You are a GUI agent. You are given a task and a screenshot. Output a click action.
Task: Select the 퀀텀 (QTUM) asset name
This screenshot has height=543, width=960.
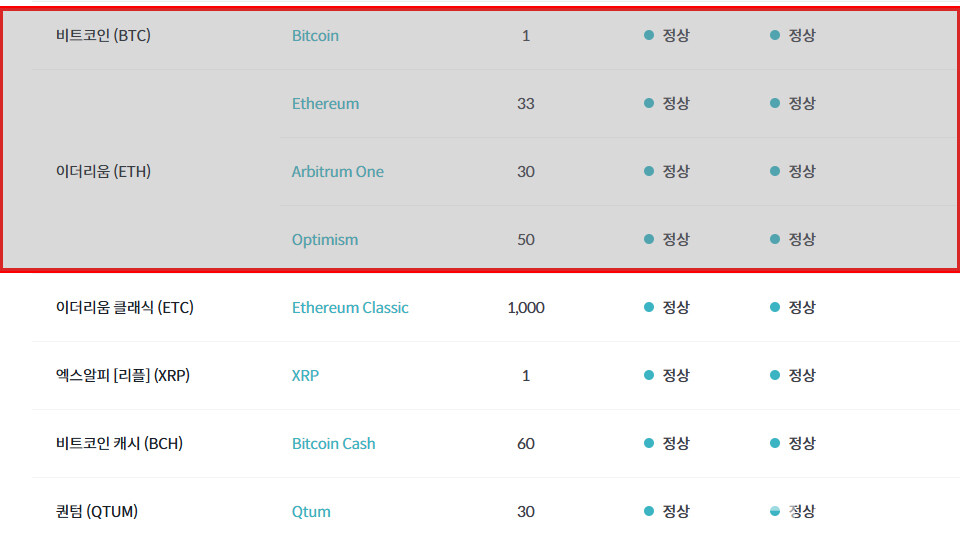(97, 512)
